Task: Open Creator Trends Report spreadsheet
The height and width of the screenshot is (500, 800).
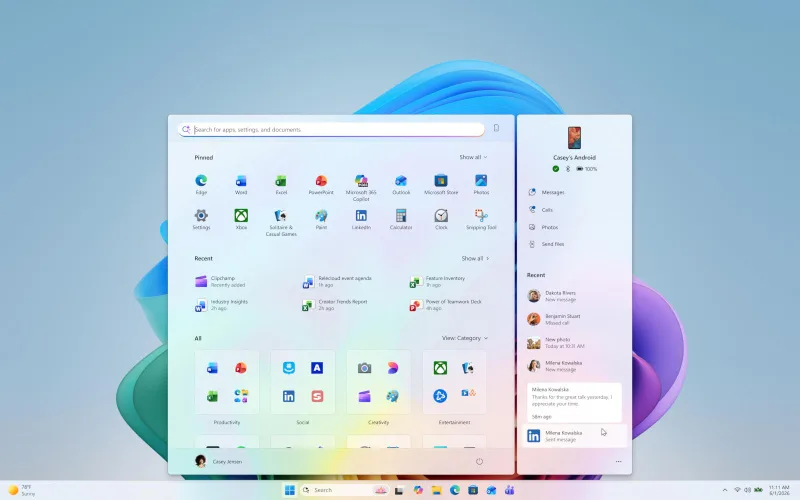Action: click(335, 305)
